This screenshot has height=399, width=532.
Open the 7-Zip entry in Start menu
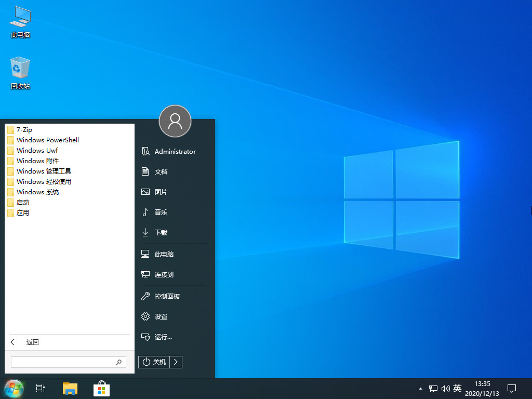coord(23,129)
